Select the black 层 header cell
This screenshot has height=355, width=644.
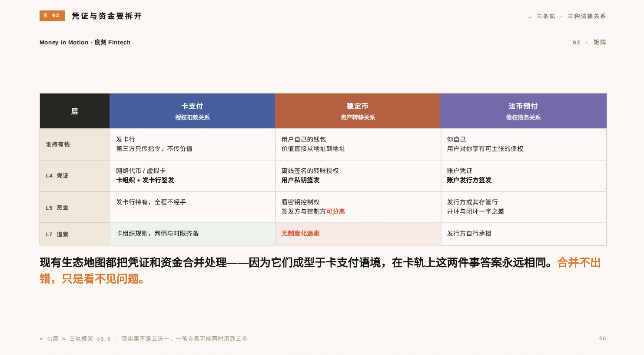[75, 111]
